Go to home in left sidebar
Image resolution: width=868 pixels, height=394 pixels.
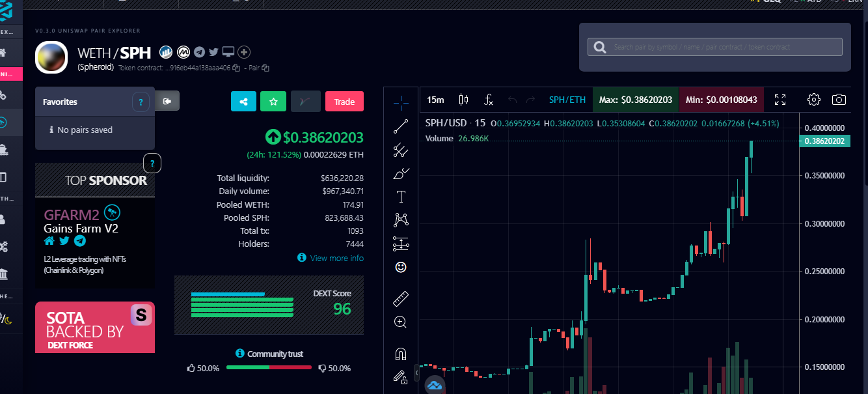click(4, 53)
